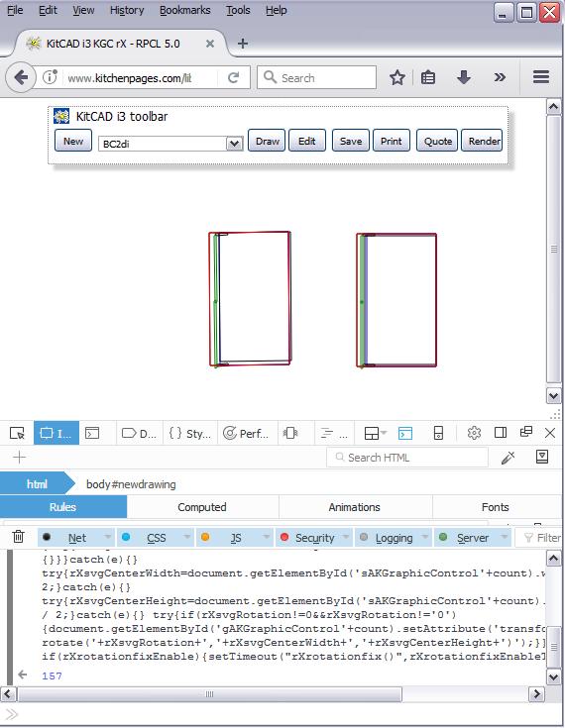This screenshot has width=565, height=728.
Task: Click the Quote button in the KitCAD toolbar
Action: pyautogui.click(x=437, y=141)
